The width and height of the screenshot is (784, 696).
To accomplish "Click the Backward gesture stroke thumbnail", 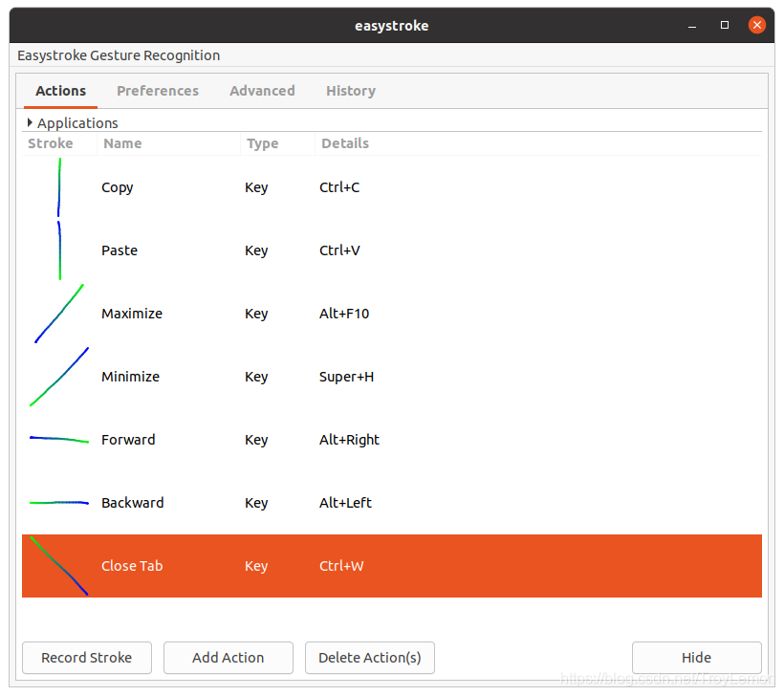I will tap(59, 503).
